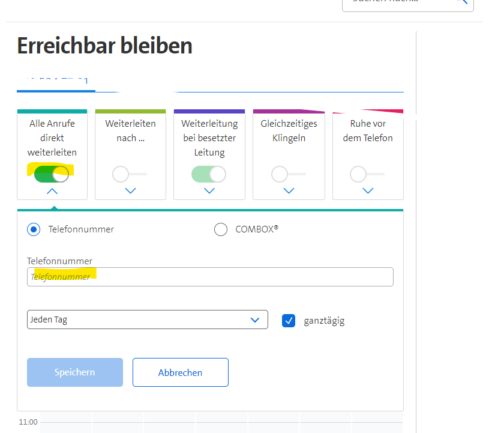This screenshot has width=504, height=433.
Task: Click the 'Gleichzeitiges Klingeln' card title
Action: (x=289, y=131)
